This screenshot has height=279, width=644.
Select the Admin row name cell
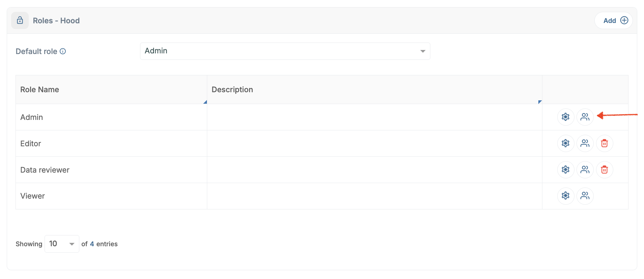(x=32, y=117)
